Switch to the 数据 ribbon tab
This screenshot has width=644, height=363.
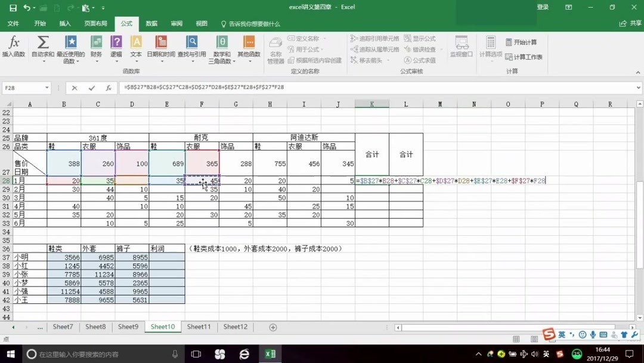pyautogui.click(x=151, y=24)
